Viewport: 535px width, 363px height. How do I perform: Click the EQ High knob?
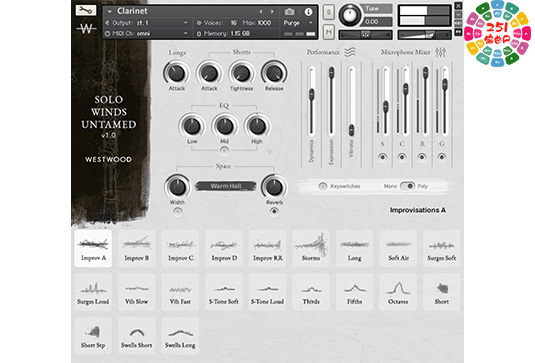pyautogui.click(x=257, y=126)
